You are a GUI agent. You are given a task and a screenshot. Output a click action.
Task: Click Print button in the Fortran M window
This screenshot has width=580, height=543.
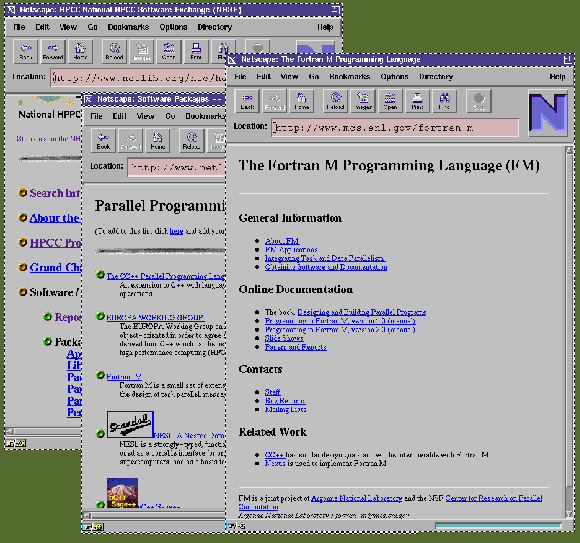click(x=418, y=101)
